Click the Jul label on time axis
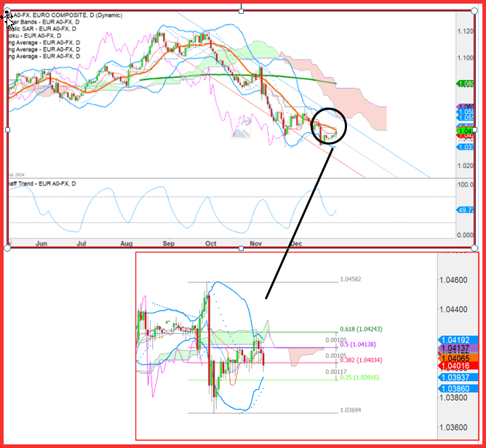486x448 pixels. [81, 244]
